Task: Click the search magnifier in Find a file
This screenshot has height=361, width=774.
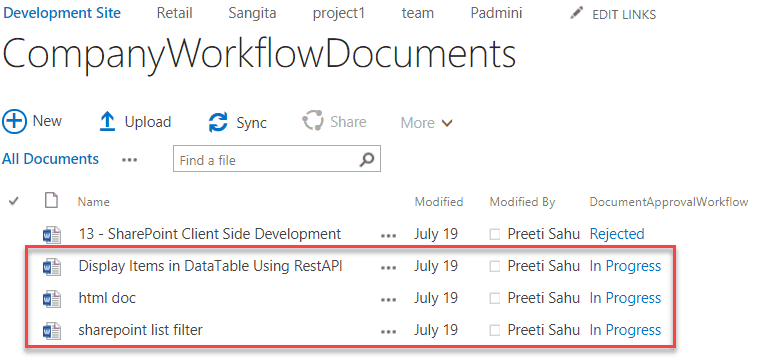Action: click(367, 159)
